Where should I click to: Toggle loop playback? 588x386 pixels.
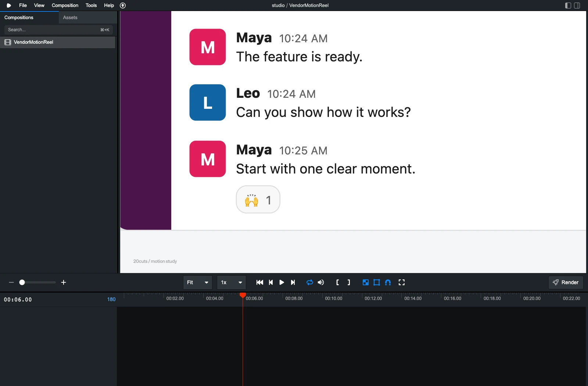310,282
